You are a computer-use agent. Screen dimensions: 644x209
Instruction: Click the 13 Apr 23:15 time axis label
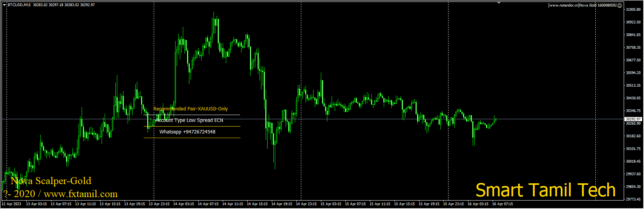[159, 204]
